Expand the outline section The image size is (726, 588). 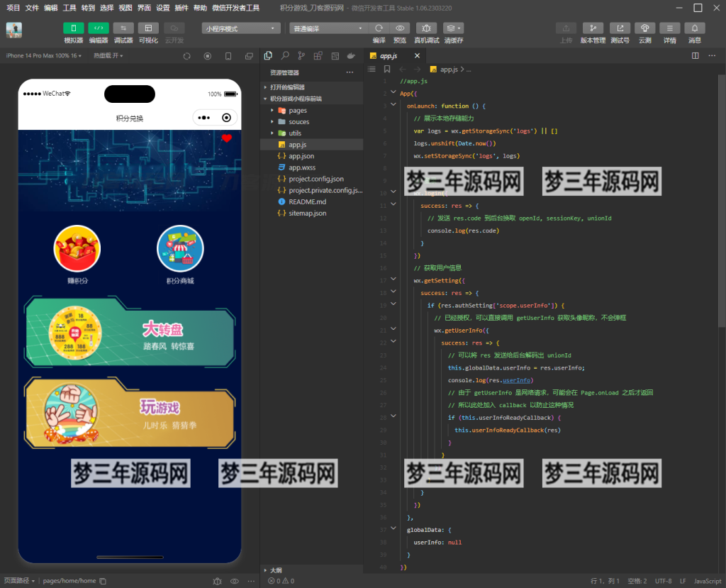point(312,570)
